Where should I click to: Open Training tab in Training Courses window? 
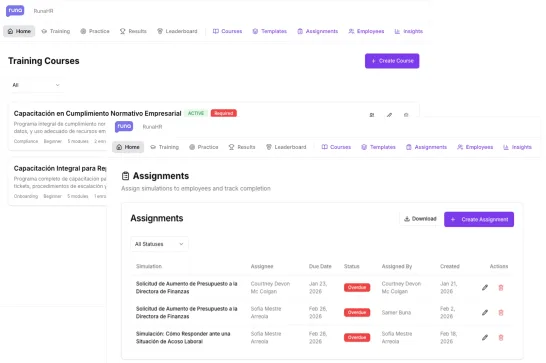click(x=56, y=31)
